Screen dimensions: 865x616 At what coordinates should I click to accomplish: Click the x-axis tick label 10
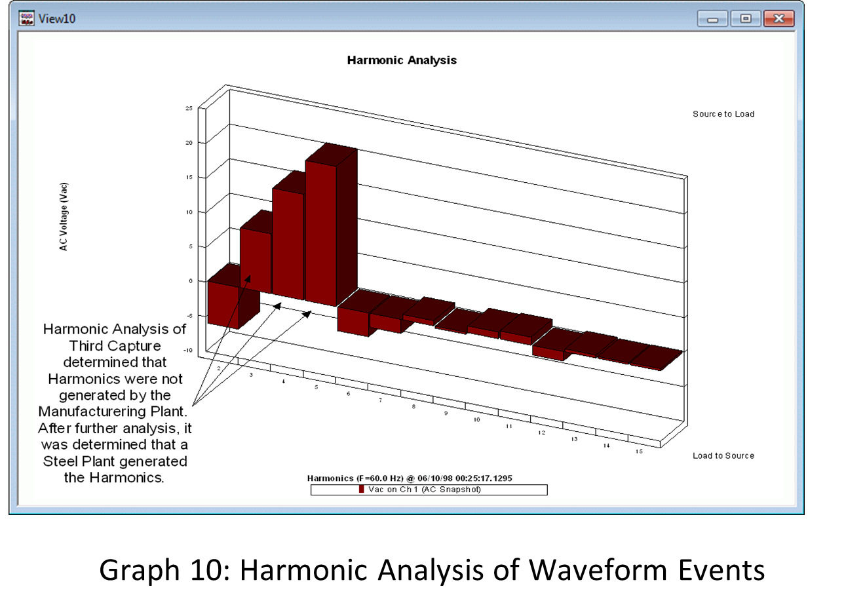pyautogui.click(x=476, y=419)
